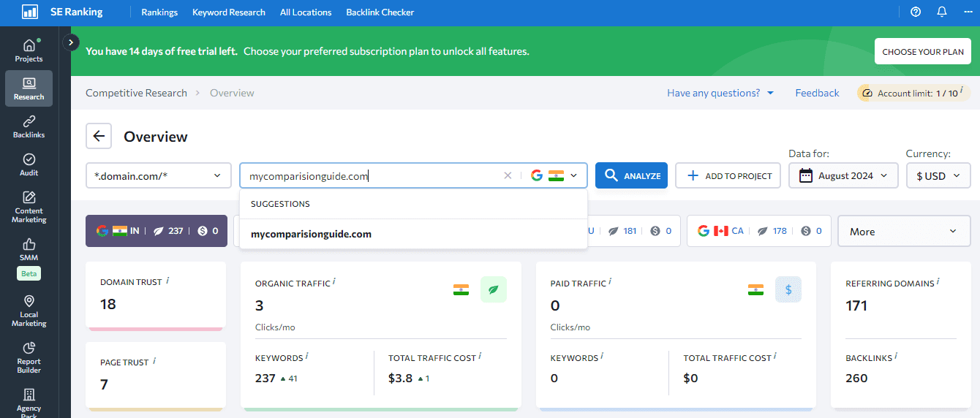Click Add to Project button
The width and height of the screenshot is (980, 418).
point(728,175)
